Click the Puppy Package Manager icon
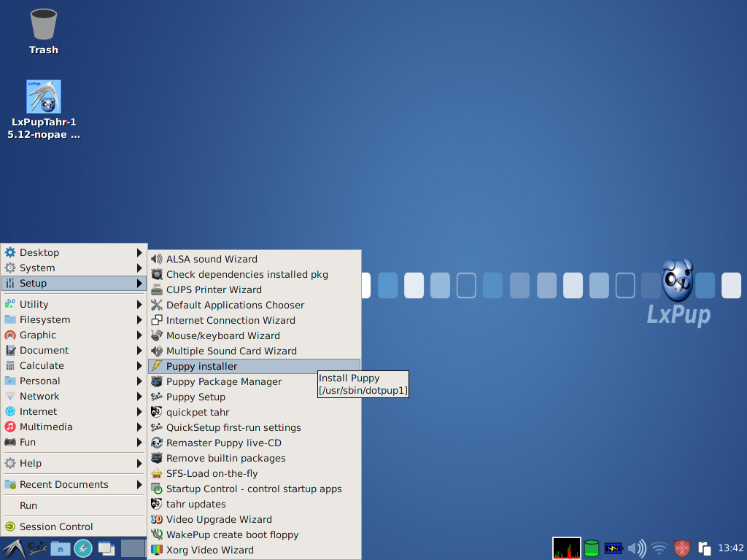 tap(157, 381)
